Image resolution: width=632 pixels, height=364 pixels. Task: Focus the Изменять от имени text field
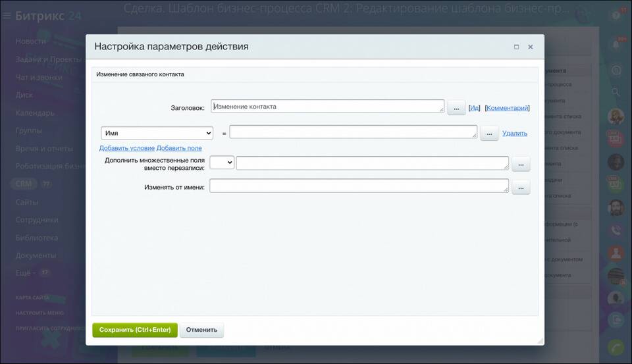[359, 187]
